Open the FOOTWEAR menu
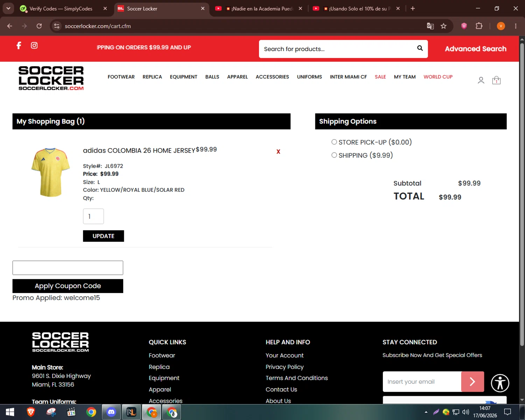 point(121,77)
